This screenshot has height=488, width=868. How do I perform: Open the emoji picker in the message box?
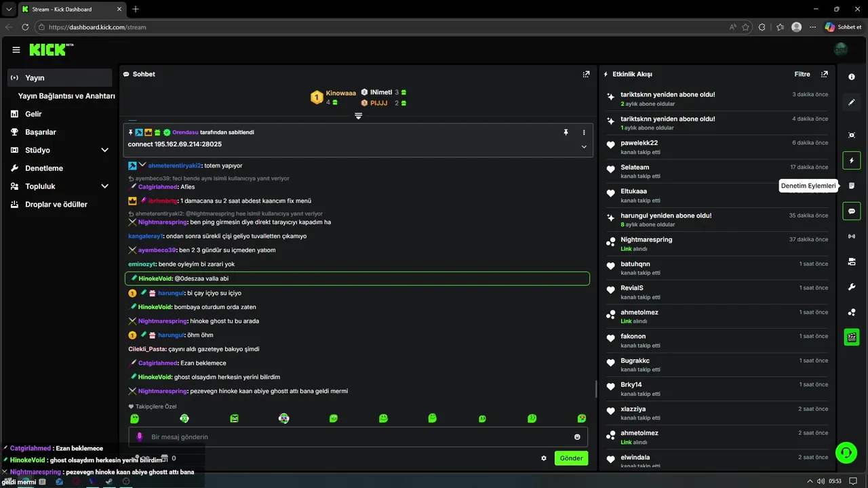(578, 437)
